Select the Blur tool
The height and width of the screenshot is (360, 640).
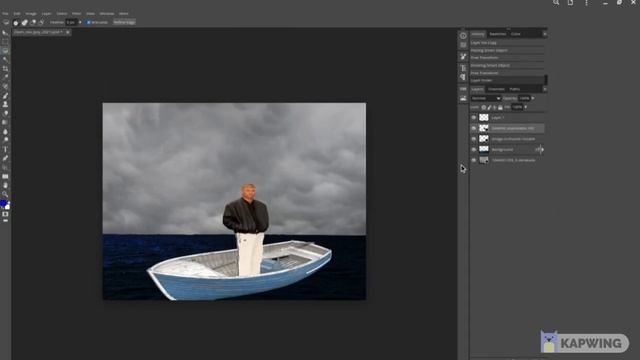tap(5, 131)
